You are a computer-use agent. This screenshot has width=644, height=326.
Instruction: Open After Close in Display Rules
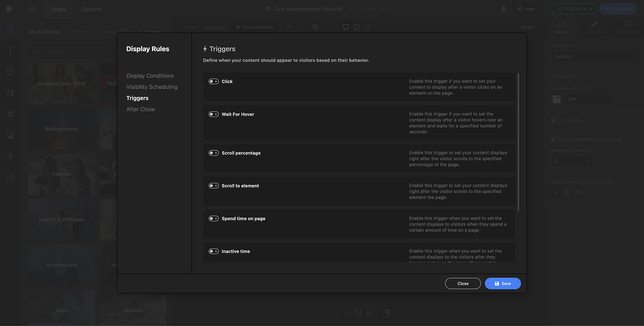(x=141, y=109)
